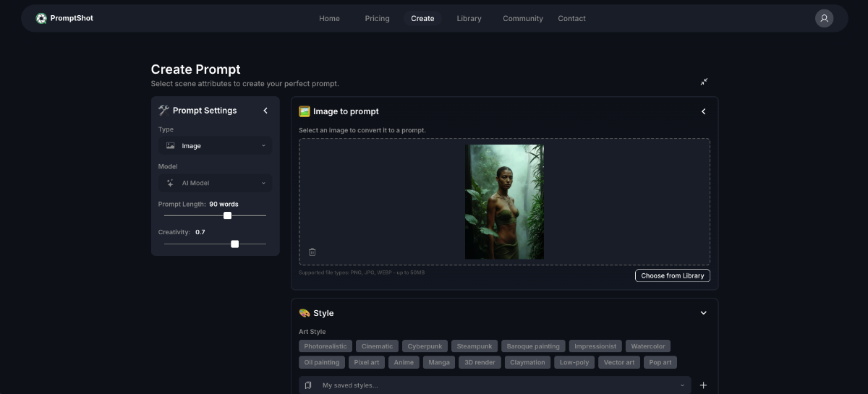Click the plus icon to add saved style

pyautogui.click(x=703, y=385)
